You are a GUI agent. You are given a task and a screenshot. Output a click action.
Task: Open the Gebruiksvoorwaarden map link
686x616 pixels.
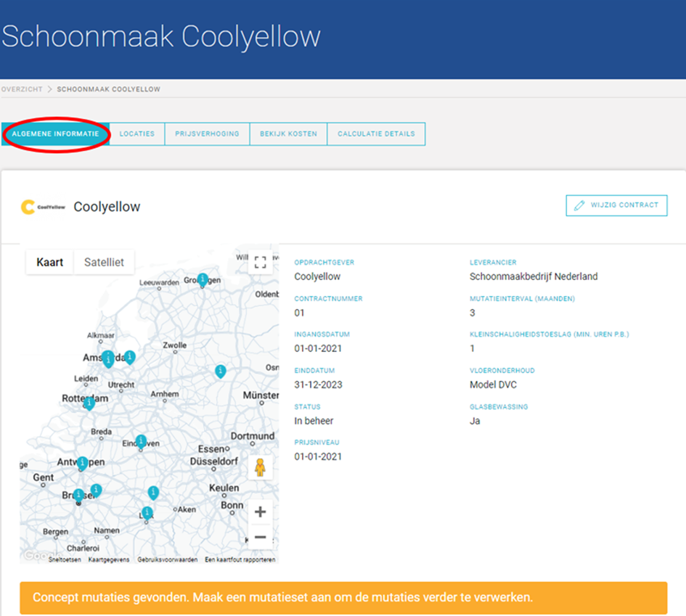(x=168, y=559)
